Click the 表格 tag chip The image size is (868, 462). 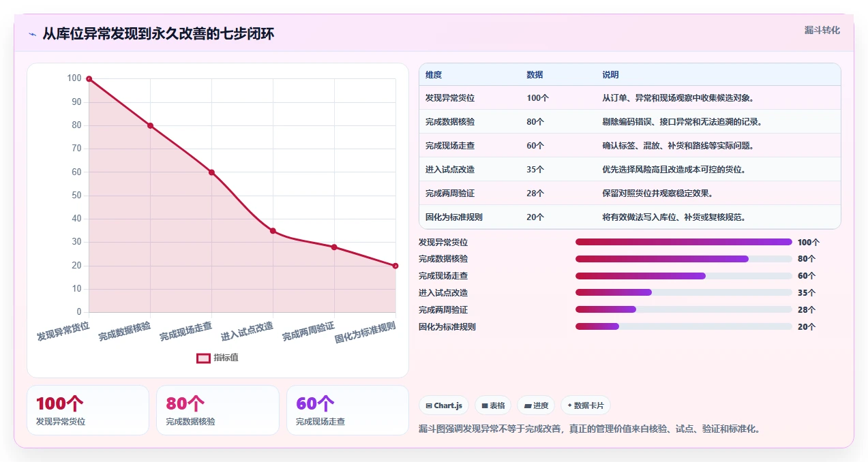(x=494, y=405)
